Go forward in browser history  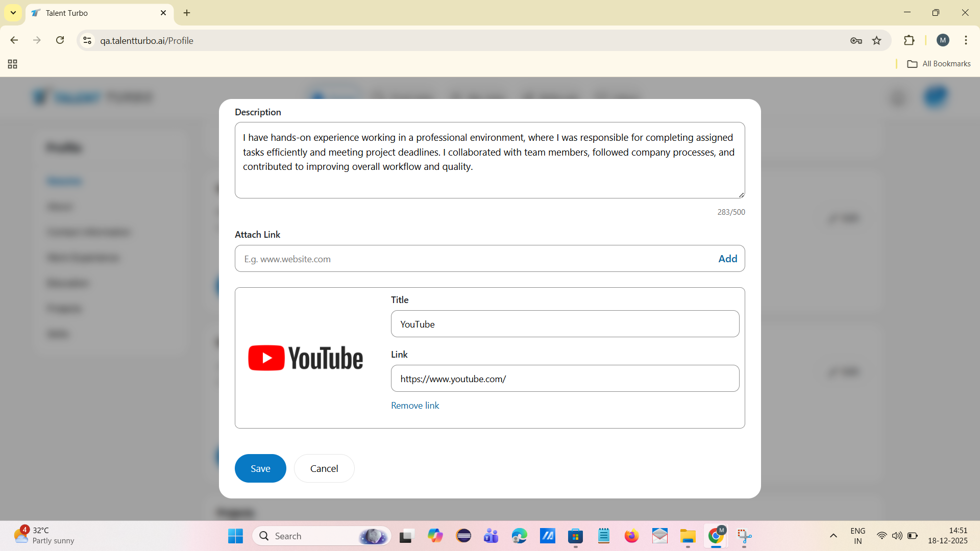pos(37,40)
